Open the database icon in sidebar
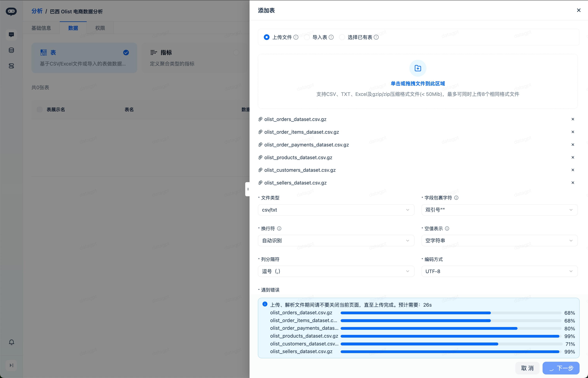This screenshot has height=378, width=588. point(11,50)
